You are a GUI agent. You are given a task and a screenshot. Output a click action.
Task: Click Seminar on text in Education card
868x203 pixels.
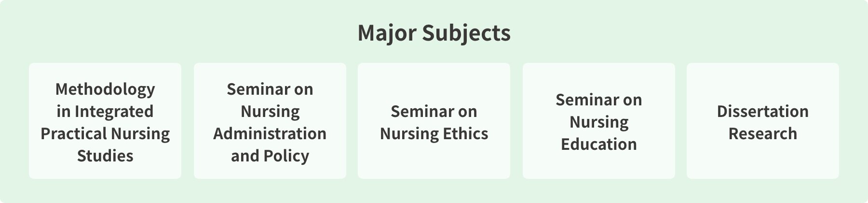point(599,100)
